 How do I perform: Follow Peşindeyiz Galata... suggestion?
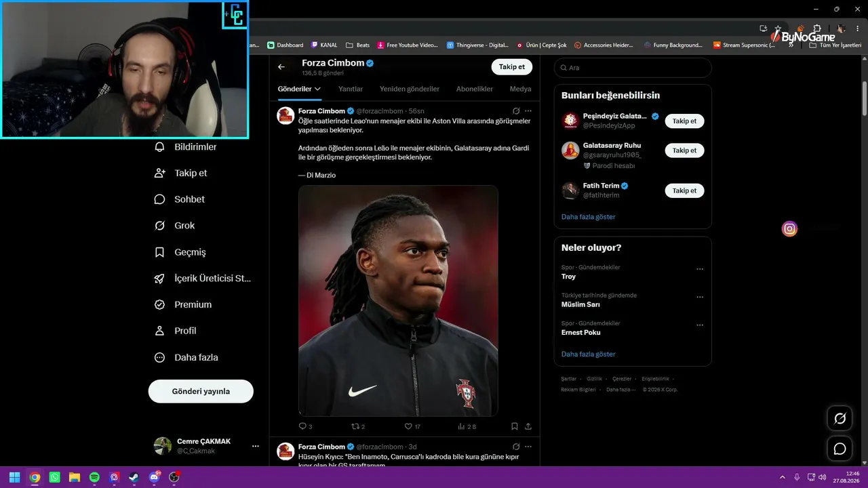click(684, 121)
